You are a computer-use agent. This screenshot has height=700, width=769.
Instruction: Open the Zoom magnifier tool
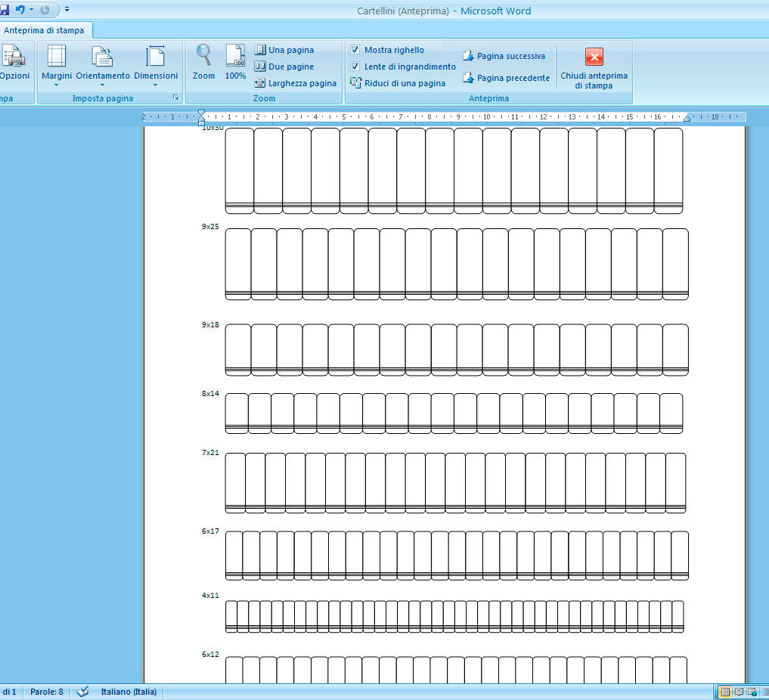coord(203,62)
